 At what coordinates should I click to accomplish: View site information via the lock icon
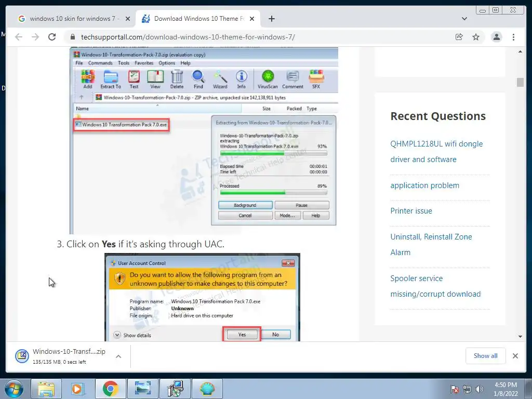pos(73,37)
